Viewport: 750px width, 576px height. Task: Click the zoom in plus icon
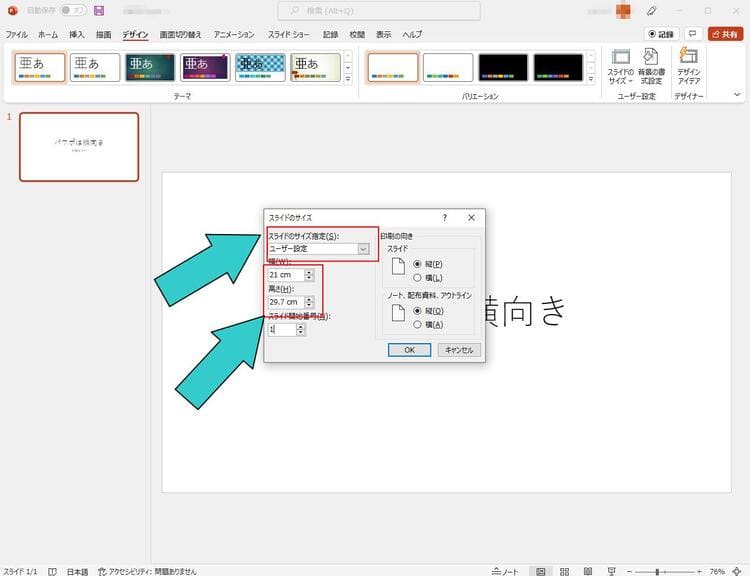click(x=699, y=571)
